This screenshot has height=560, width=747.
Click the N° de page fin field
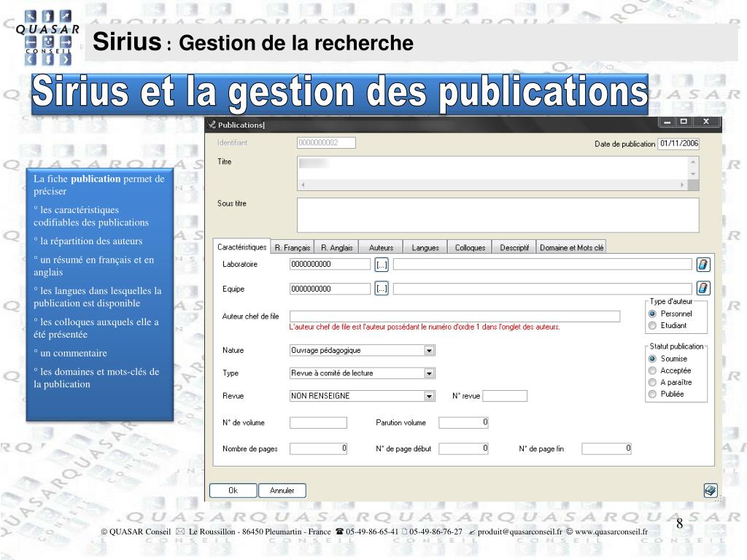[x=606, y=448]
